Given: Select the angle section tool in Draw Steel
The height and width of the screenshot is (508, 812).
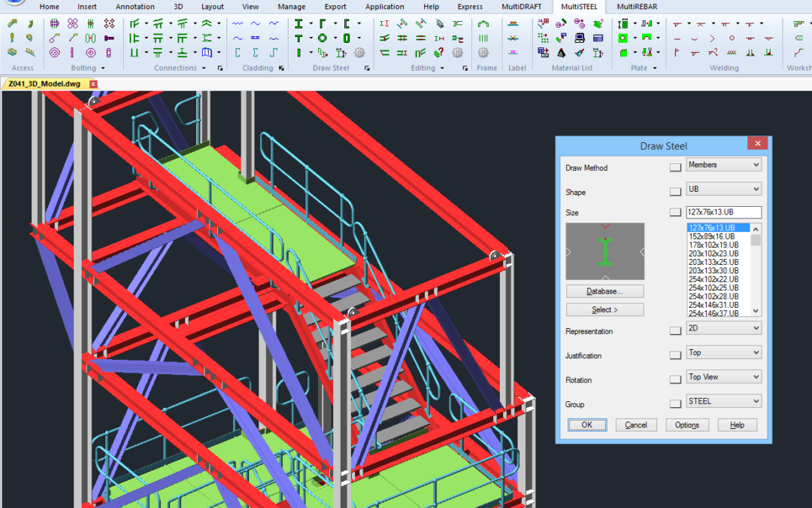Looking at the screenshot, I should coord(322,24).
